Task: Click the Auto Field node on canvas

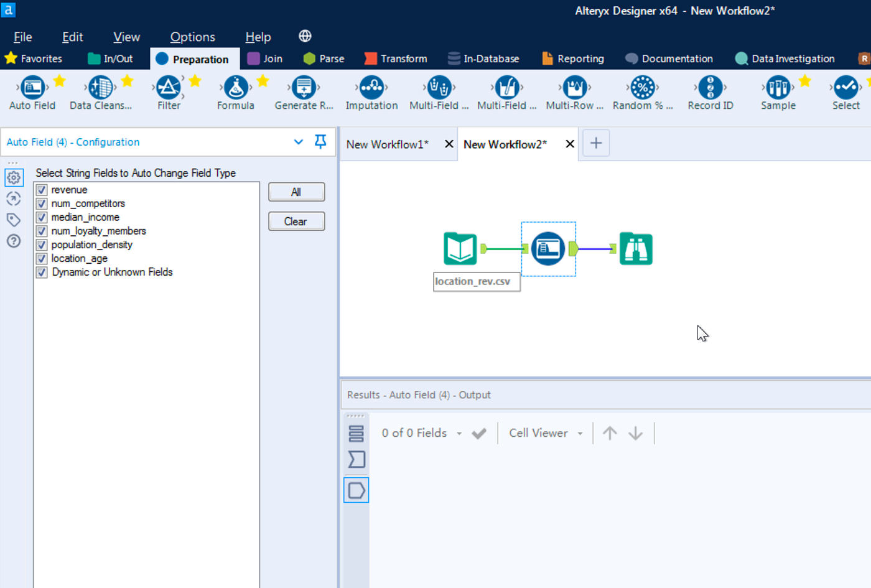Action: [548, 249]
